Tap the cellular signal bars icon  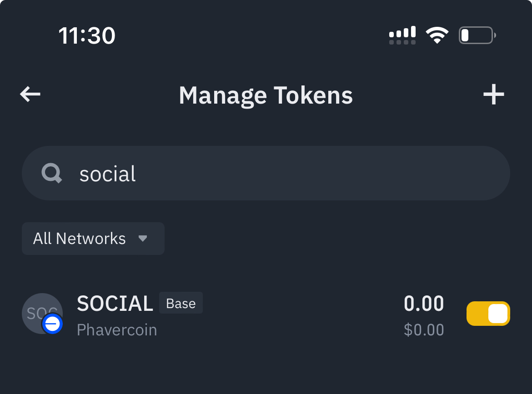coord(402,35)
